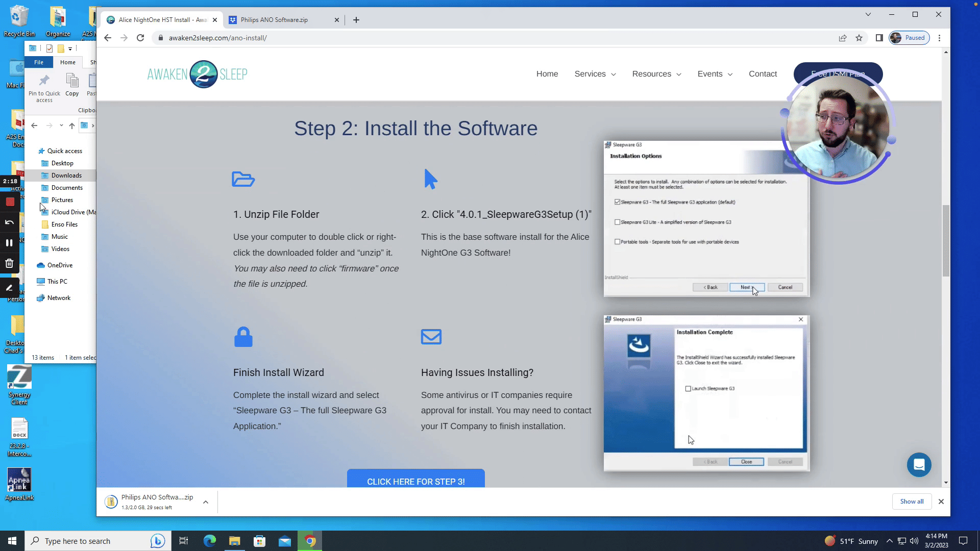Open the browser side panel icon

point(879,38)
